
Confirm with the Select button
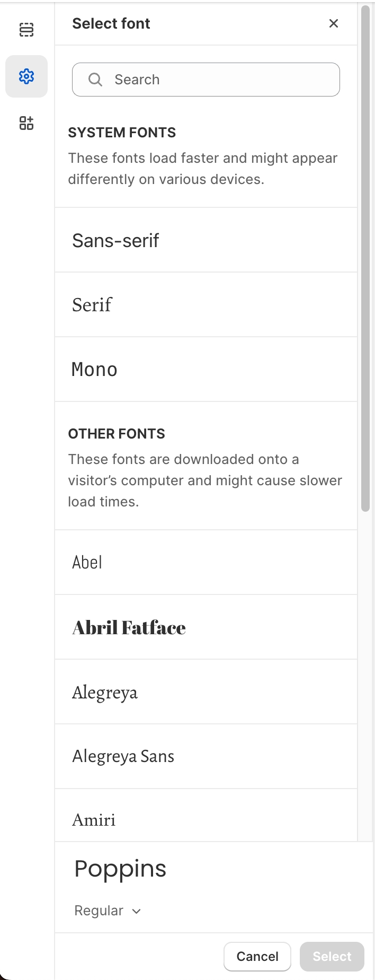click(x=332, y=956)
